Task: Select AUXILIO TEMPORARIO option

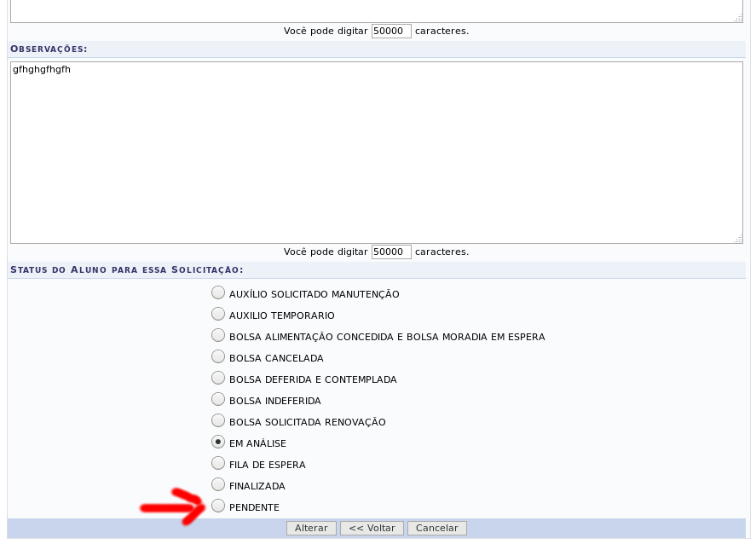Action: (218, 313)
